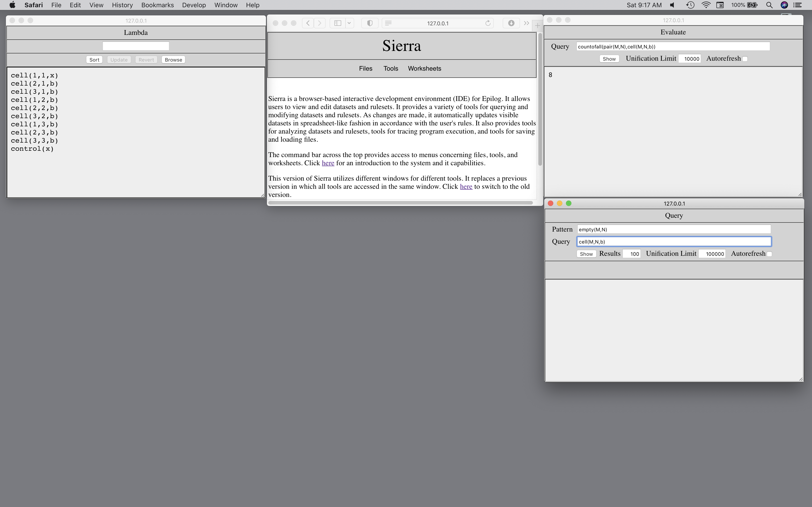
Task: Open the Worksheets menu in Sierra
Action: [x=424, y=69]
